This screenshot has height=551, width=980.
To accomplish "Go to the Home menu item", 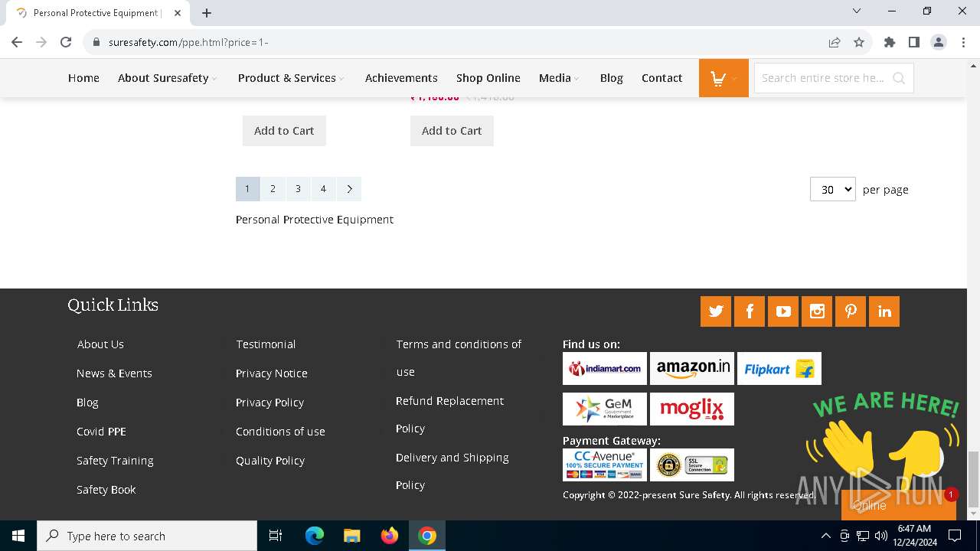I will (x=83, y=78).
